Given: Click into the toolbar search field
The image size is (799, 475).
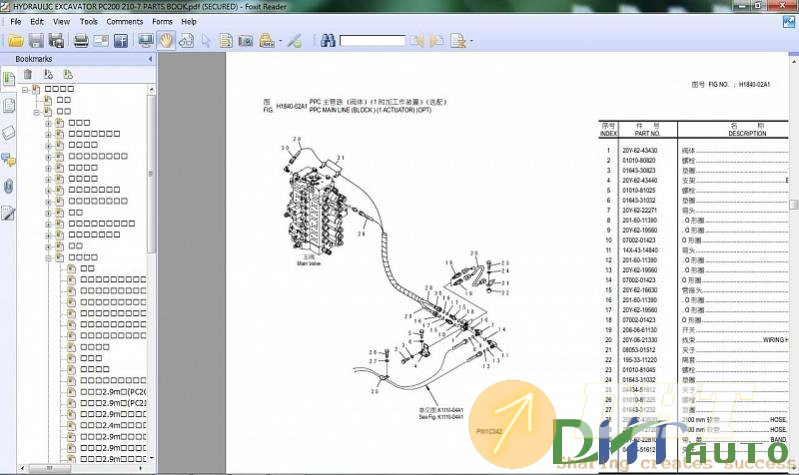Looking at the screenshot, I should coord(372,41).
